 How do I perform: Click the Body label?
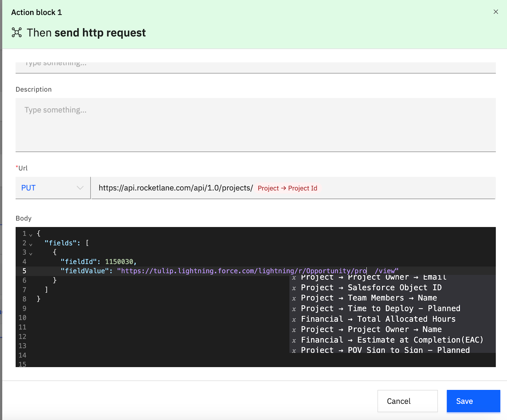click(23, 218)
